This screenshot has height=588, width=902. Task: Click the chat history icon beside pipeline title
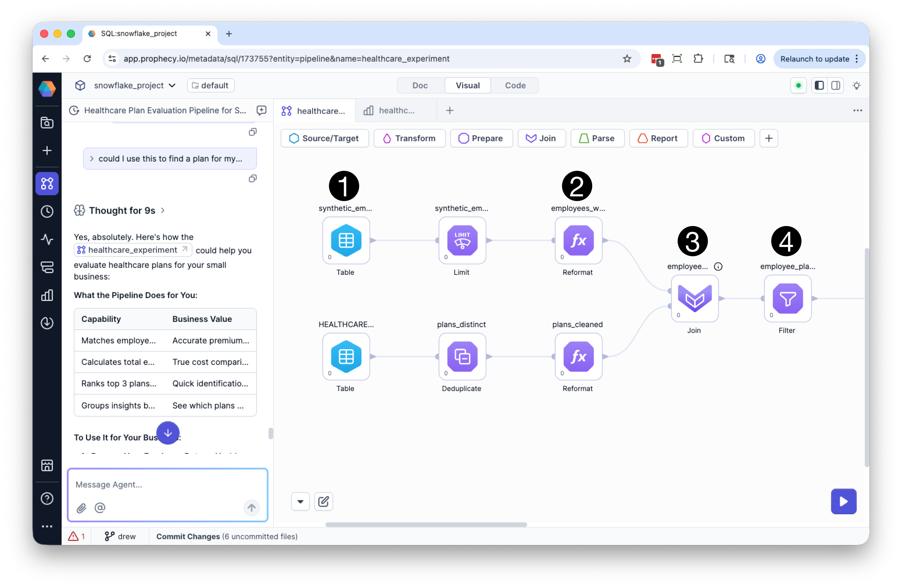tap(74, 110)
